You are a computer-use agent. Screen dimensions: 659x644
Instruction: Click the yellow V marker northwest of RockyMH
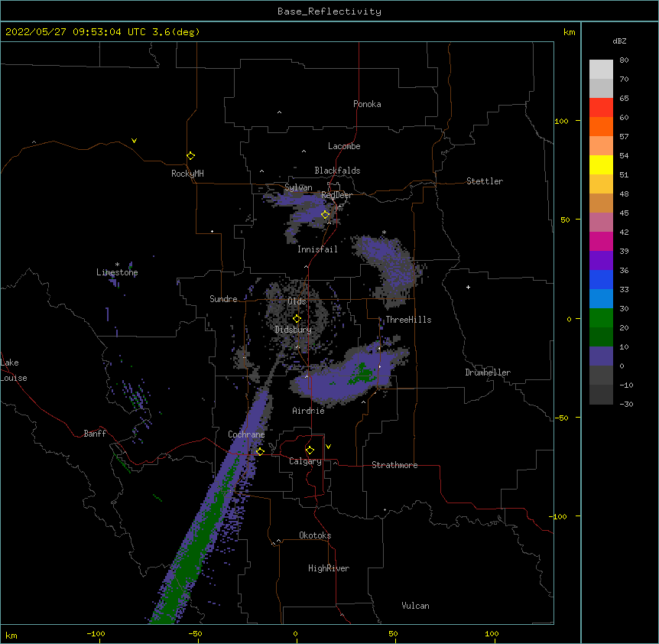134,141
